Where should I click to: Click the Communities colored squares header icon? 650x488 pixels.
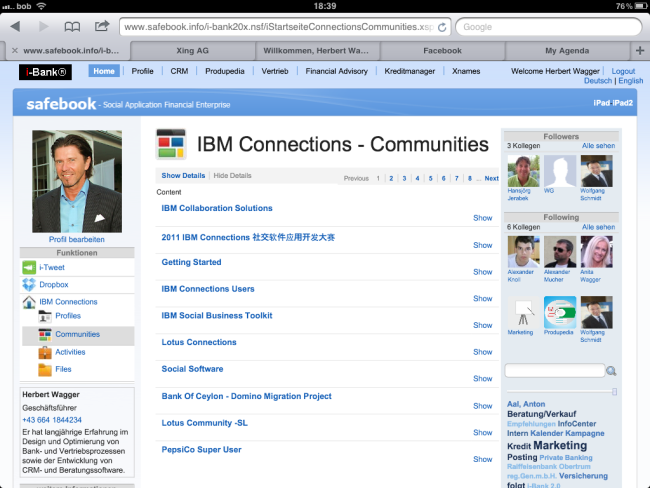[x=171, y=144]
